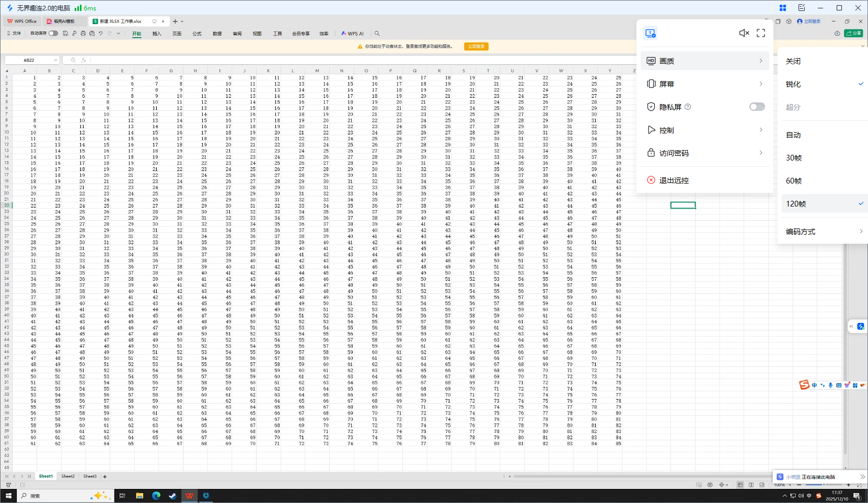
Task: Click the undo arrow in quick toolbar
Action: [x=101, y=33]
